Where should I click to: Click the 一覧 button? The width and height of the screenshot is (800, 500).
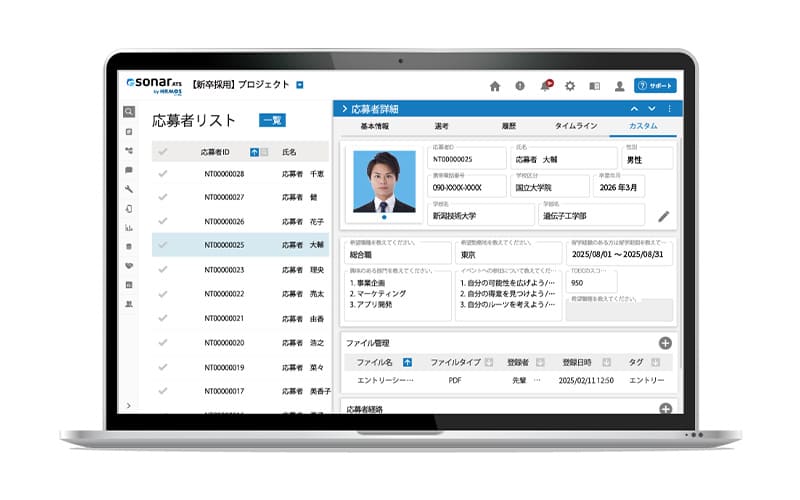point(272,120)
